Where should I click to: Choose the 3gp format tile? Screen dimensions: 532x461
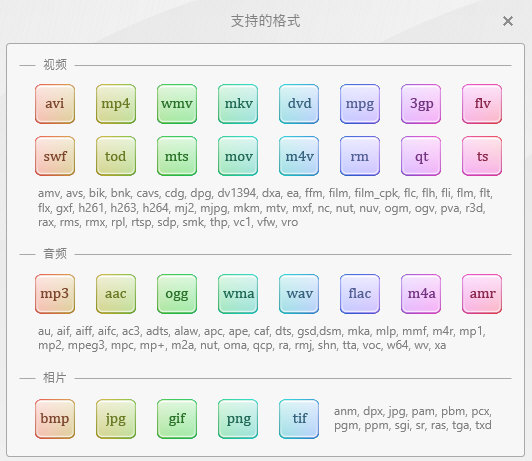421,104
